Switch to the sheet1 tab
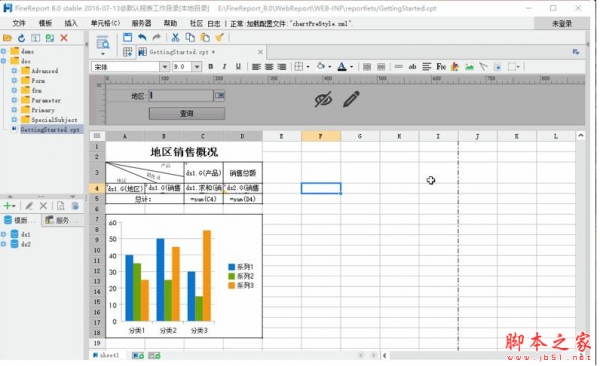The width and height of the screenshot is (600, 366). tap(106, 356)
